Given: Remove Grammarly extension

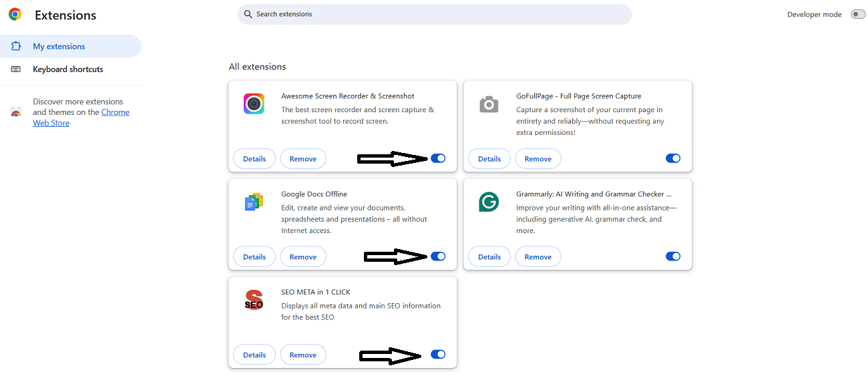Looking at the screenshot, I should tap(538, 257).
